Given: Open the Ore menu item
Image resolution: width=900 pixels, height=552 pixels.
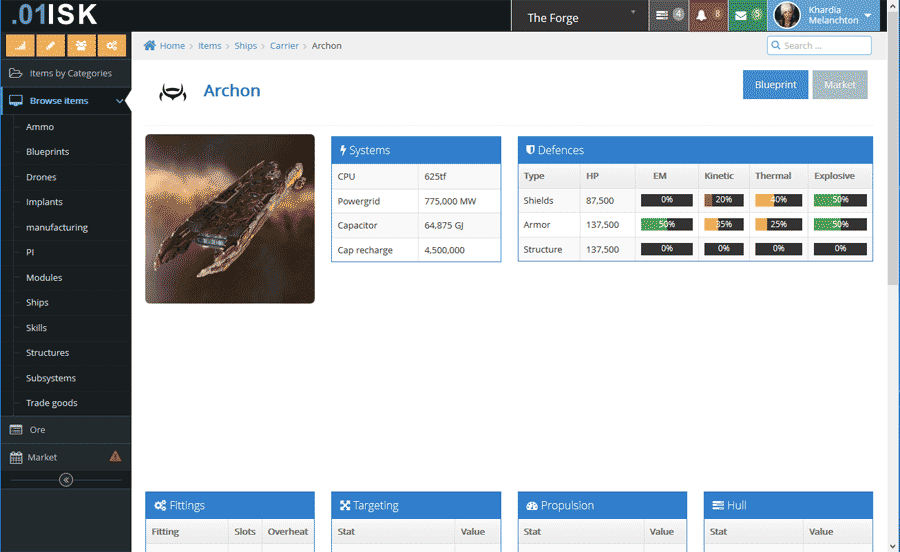Looking at the screenshot, I should (x=66, y=430).
